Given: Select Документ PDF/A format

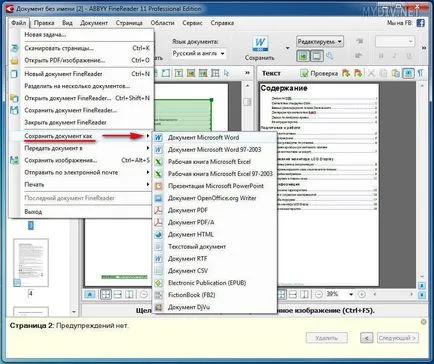Looking at the screenshot, I should [215, 222].
